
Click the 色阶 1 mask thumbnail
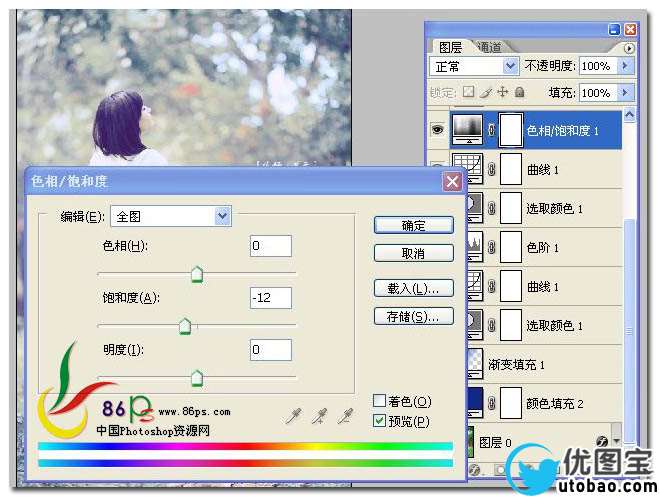[511, 247]
